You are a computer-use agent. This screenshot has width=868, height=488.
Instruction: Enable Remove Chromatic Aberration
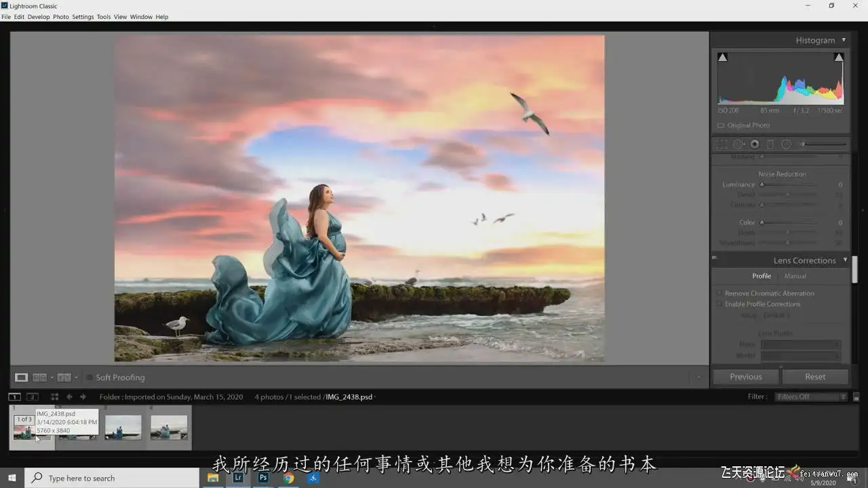click(719, 293)
